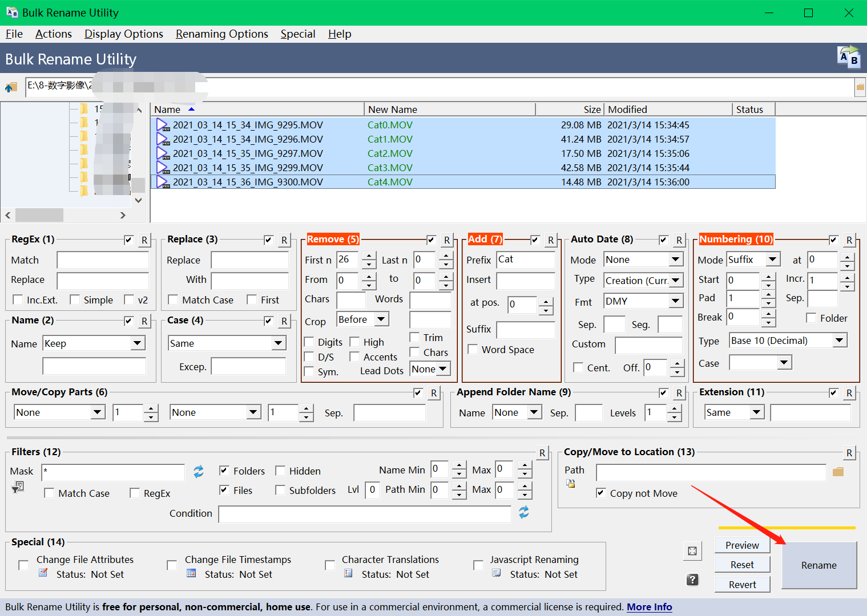Reset Replace (3) with R button
Screen dimensions: 867x616
284,240
